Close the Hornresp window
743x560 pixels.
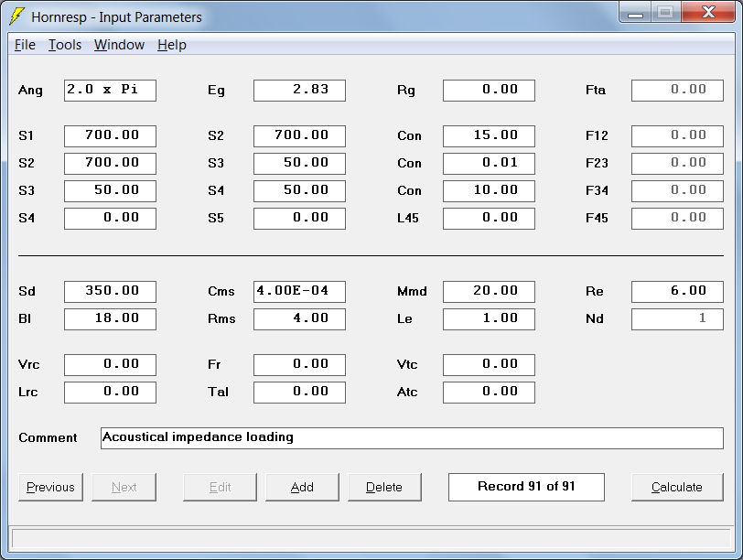[709, 12]
